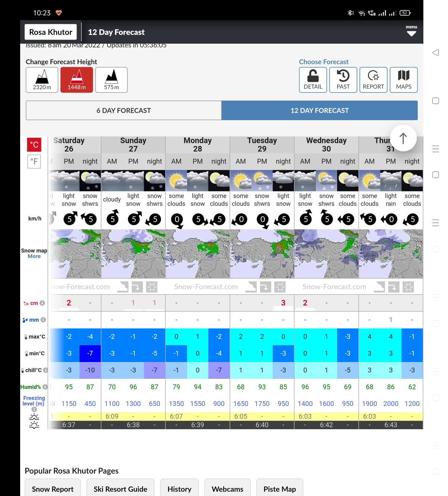The height and width of the screenshot is (496, 448).
Task: Tap Monday AM some clouds weather icon
Action: [176, 181]
